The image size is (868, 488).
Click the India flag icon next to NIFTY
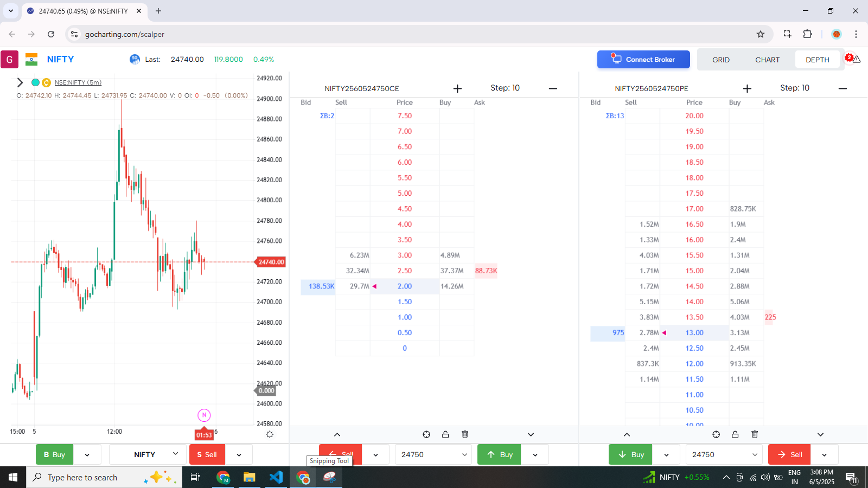(x=31, y=59)
